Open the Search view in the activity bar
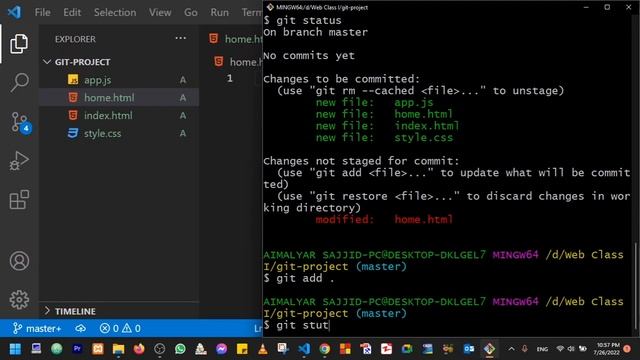Viewport: 640px width, 360px height. pyautogui.click(x=19, y=83)
